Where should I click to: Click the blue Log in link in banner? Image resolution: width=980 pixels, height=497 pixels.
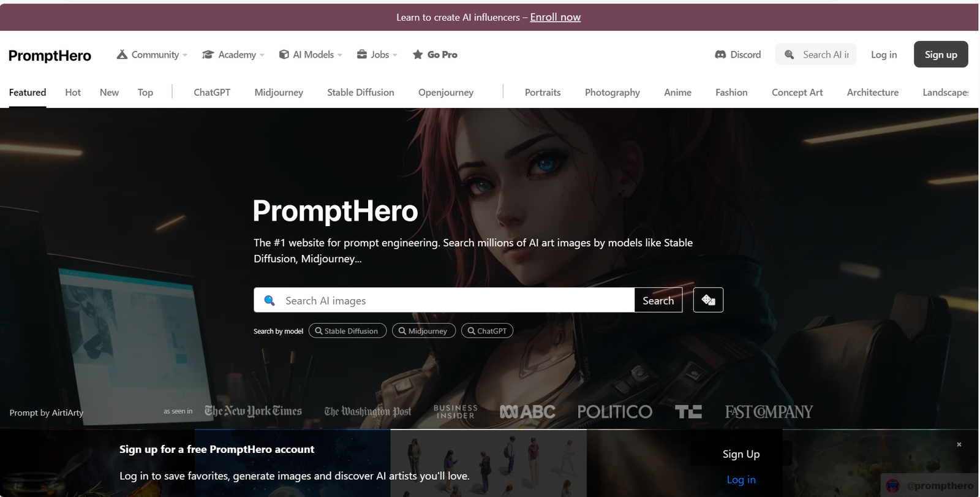tap(741, 480)
